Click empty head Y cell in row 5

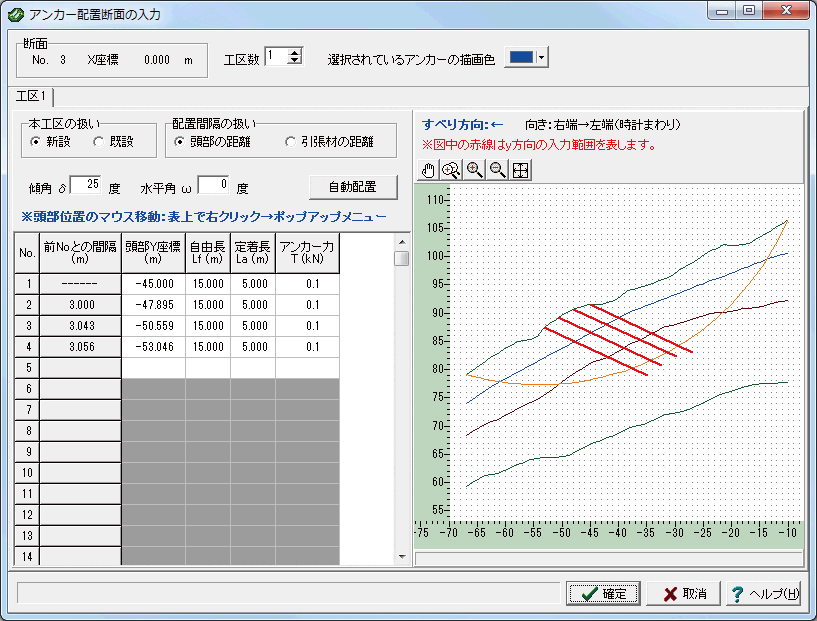pos(154,368)
